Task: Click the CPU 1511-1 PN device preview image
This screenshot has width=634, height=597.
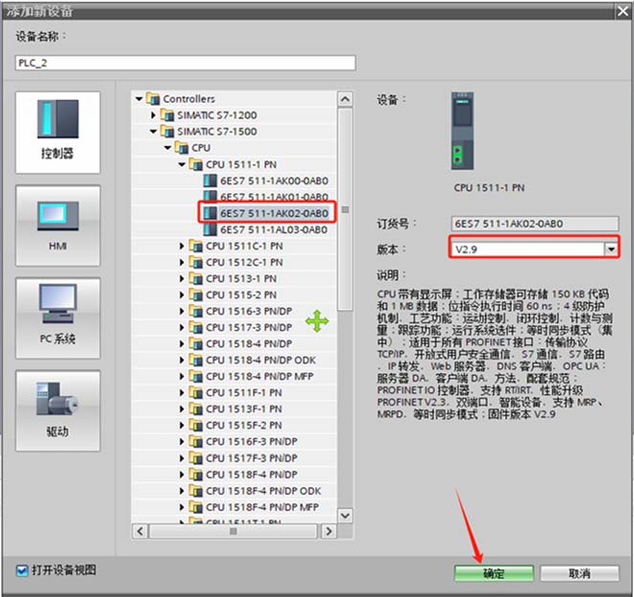Action: tap(463, 131)
